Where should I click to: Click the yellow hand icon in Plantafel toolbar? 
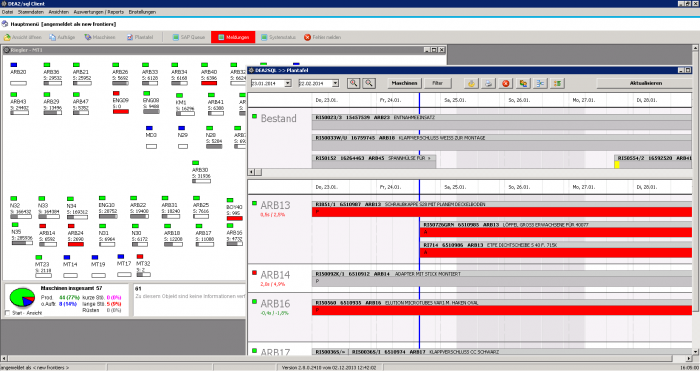coord(471,83)
